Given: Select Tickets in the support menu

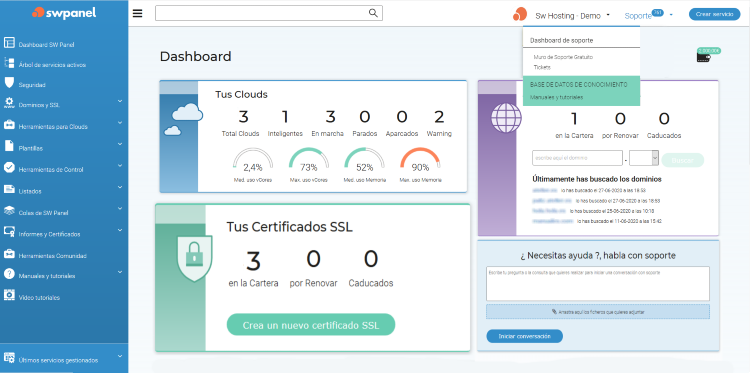Looking at the screenshot, I should pos(542,67).
